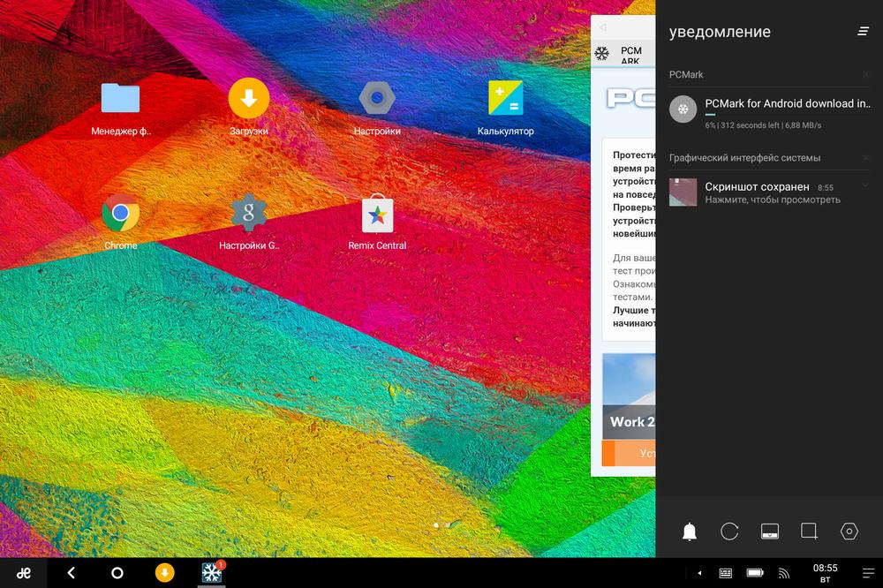This screenshot has height=588, width=883.
Task: Click the PCMark snowflake taskbar icon
Action: [212, 573]
